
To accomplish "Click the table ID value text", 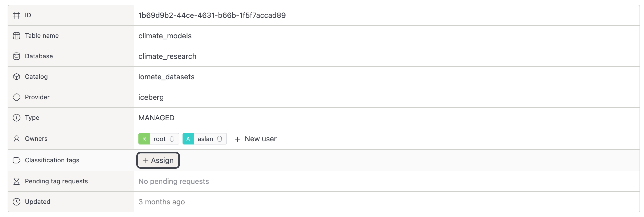I will coord(212,16).
